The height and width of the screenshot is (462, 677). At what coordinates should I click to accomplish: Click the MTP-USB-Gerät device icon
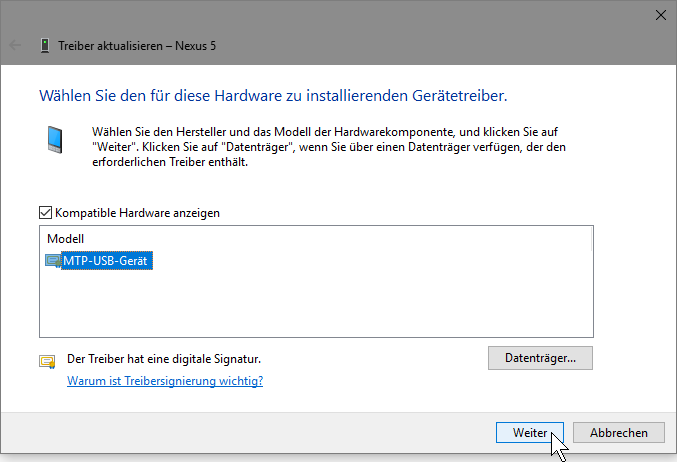[53, 261]
